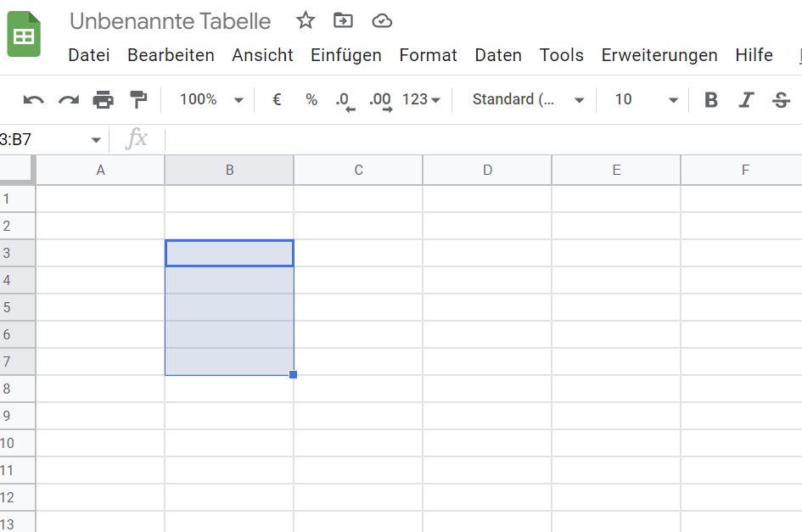Decrease decimal places
This screenshot has height=532, width=802.
pyautogui.click(x=345, y=101)
